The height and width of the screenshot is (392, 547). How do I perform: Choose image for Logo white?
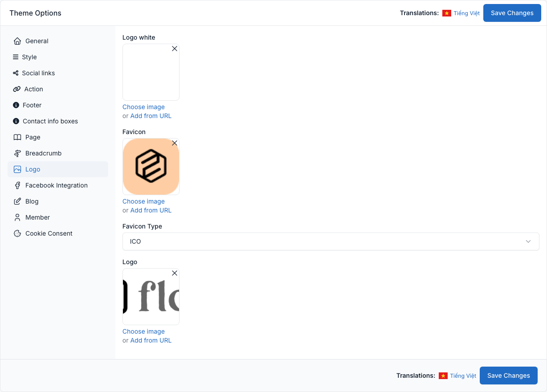[x=143, y=107]
